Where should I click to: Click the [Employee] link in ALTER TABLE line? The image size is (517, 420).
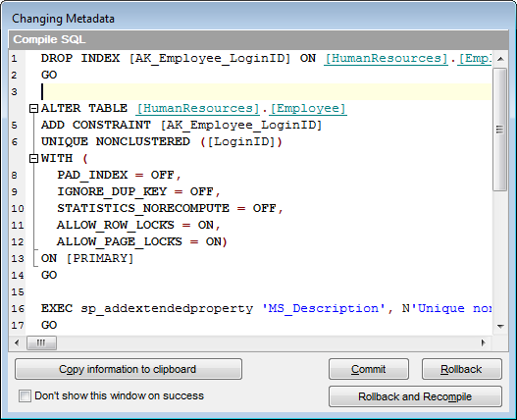(308, 109)
